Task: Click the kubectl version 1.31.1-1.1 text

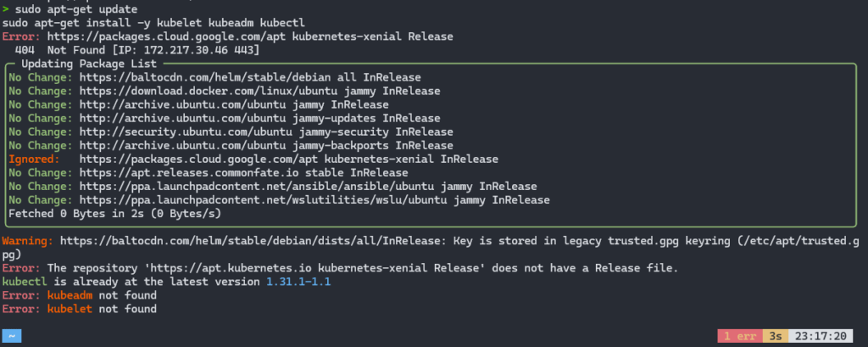Action: [298, 282]
